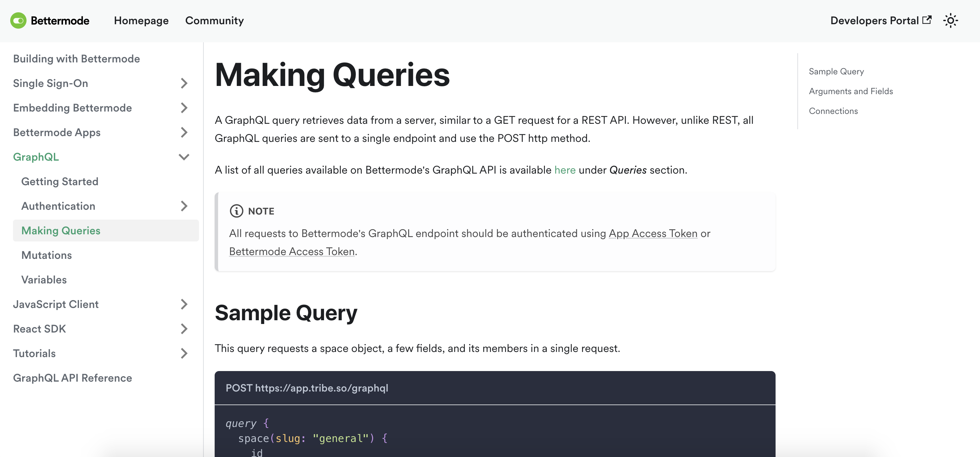980x457 pixels.
Task: Click the Bettermode green logo icon
Action: pyautogui.click(x=18, y=20)
